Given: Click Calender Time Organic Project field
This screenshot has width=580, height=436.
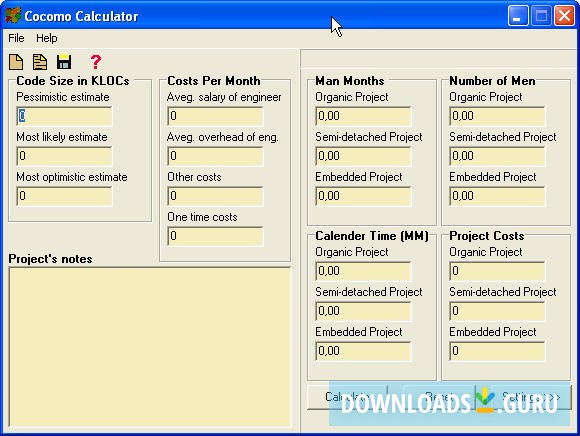Looking at the screenshot, I should 363,271.
